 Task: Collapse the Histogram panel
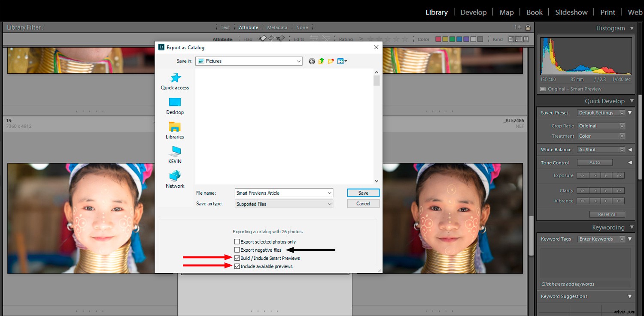(632, 28)
